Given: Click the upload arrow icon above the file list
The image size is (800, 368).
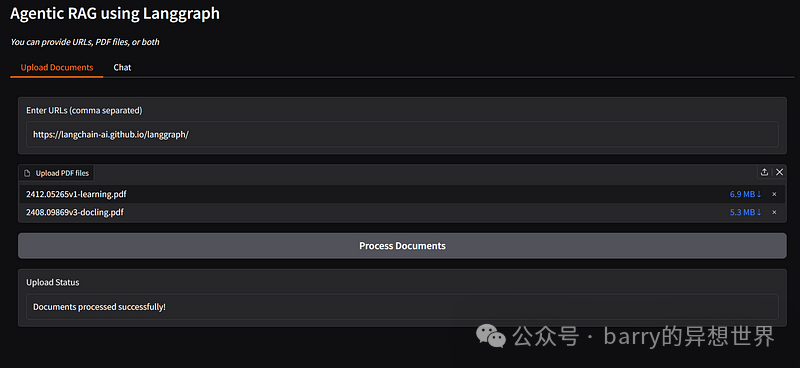Looking at the screenshot, I should click(764, 172).
